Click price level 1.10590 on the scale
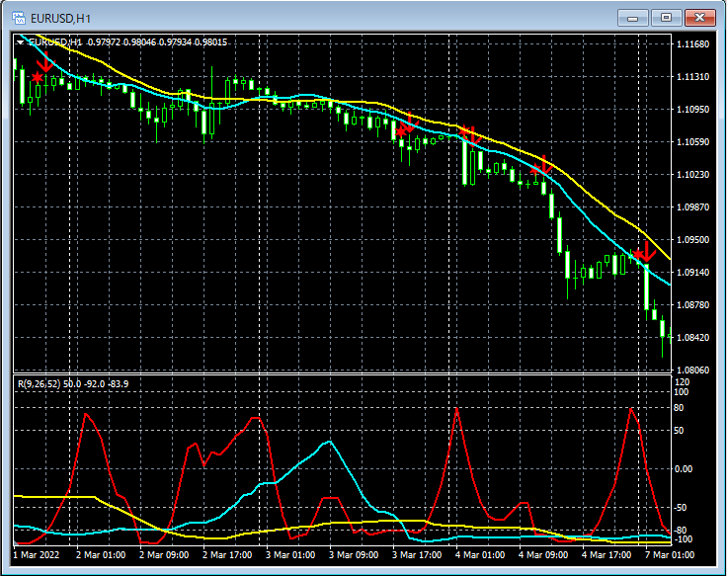 693,141
